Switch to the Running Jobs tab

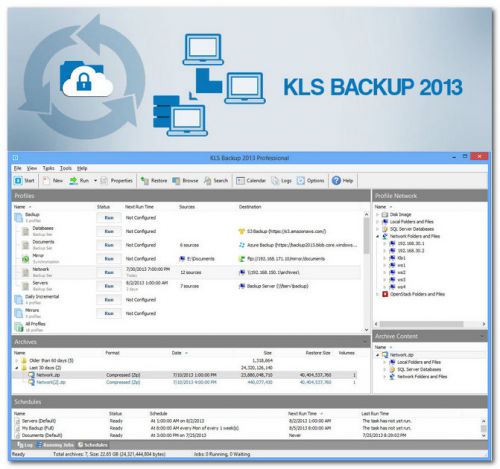55,445
